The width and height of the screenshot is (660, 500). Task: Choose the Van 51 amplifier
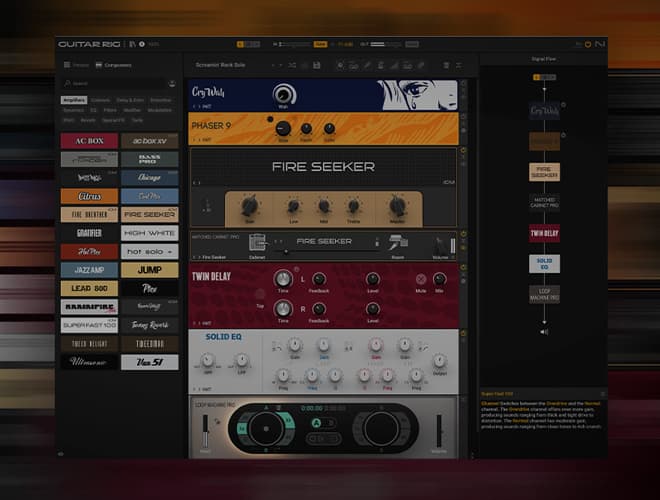[149, 362]
